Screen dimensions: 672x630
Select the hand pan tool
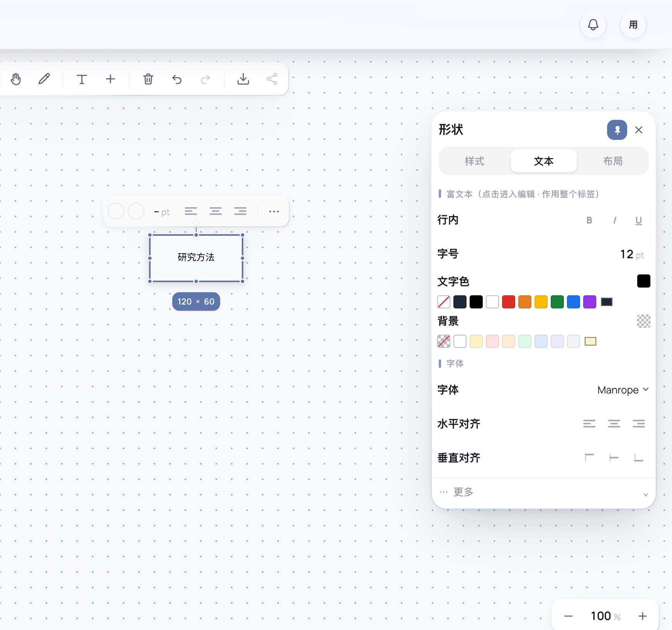15,79
